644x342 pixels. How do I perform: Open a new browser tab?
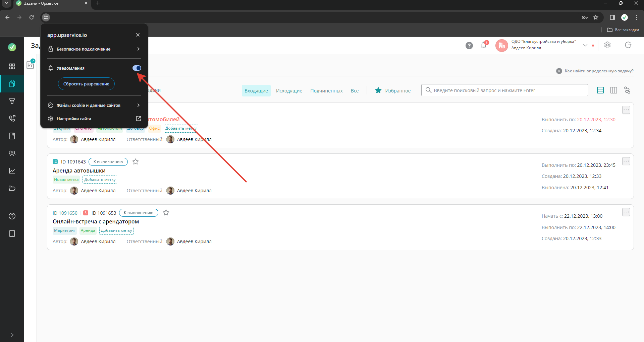click(98, 3)
